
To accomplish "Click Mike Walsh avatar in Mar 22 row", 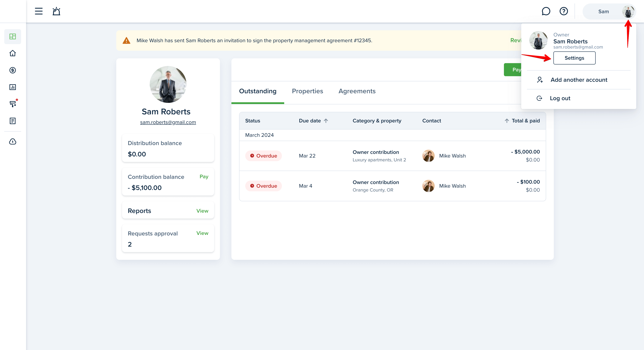I will pos(428,156).
